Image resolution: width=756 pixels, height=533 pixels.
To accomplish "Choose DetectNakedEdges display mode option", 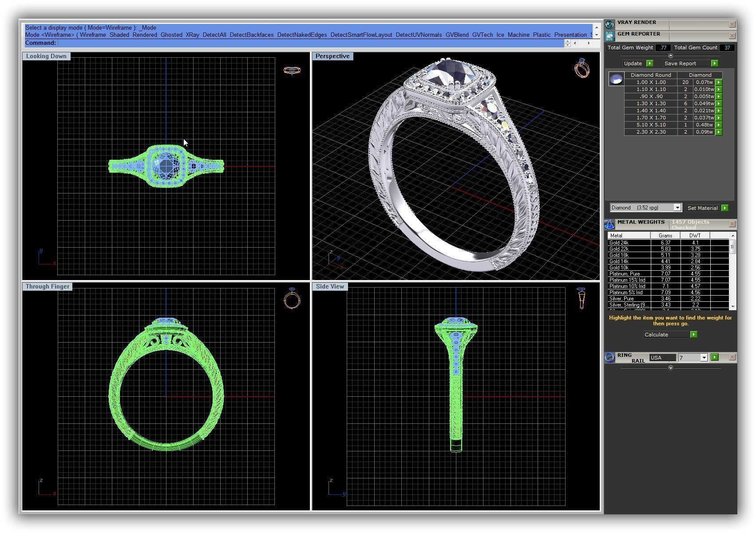I will tap(302, 35).
